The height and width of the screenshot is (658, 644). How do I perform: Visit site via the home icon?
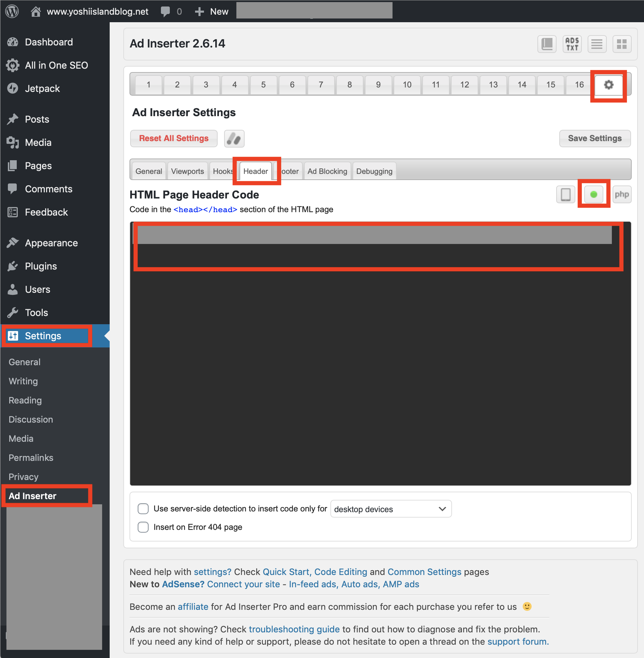point(36,11)
